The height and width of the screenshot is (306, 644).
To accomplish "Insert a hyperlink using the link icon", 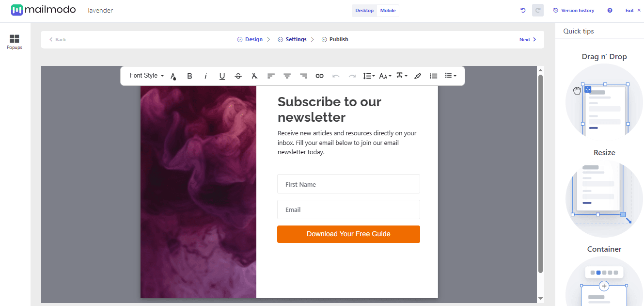I will tap(319, 76).
